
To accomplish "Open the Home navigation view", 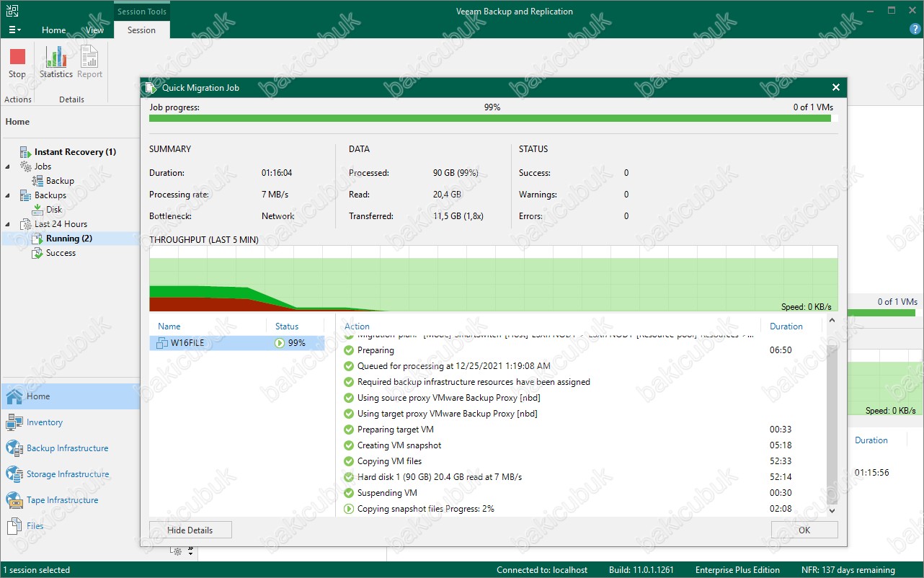I will tap(70, 396).
